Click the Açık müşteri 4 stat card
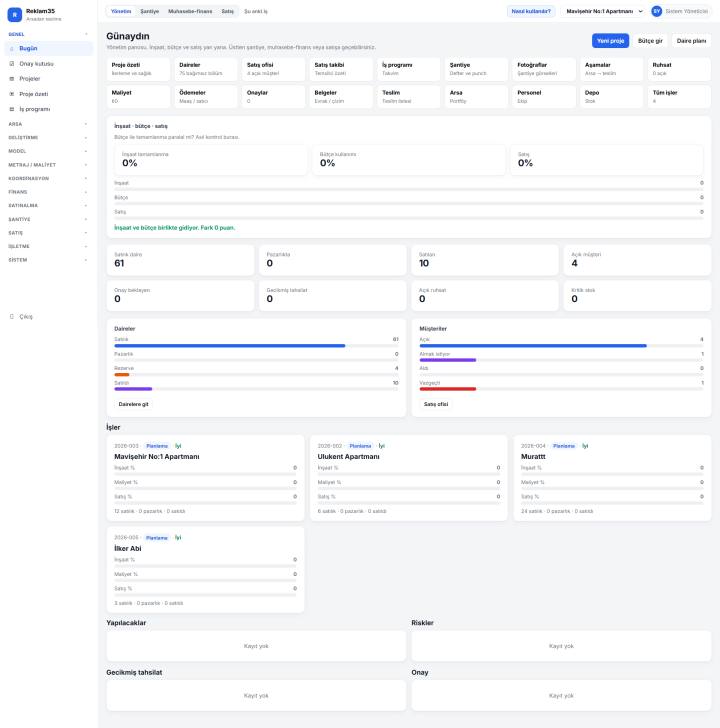Image resolution: width=720 pixels, height=728 pixels. pos(637,260)
